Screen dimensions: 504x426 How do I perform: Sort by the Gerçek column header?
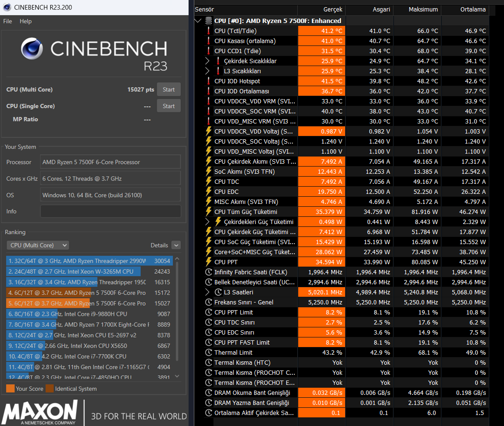pos(322,10)
